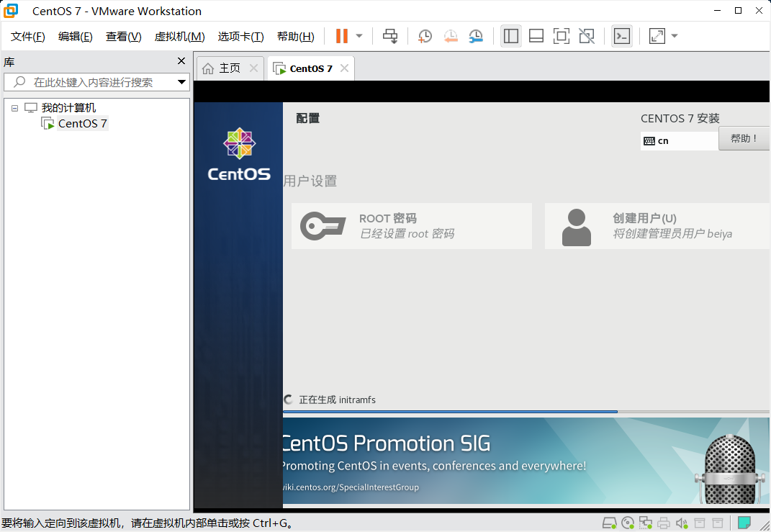Open the power options dropdown arrow beside pause
The height and width of the screenshot is (532, 771).
click(x=359, y=36)
